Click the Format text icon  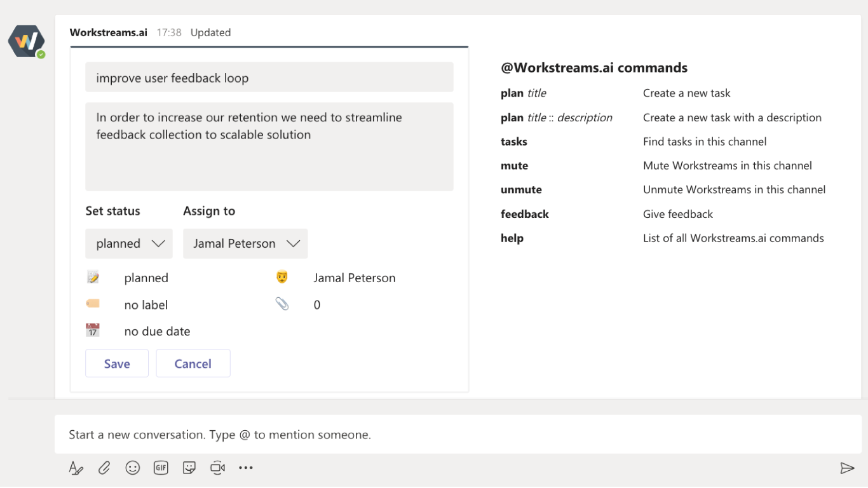(76, 468)
